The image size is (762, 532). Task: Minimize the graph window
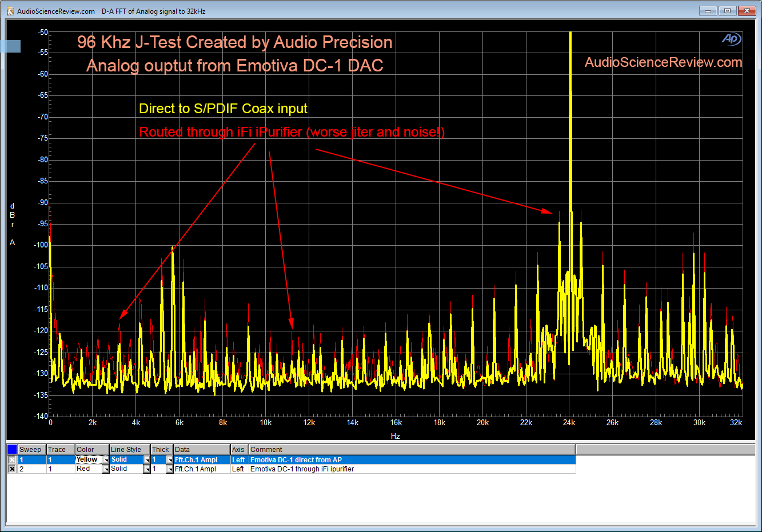click(x=708, y=11)
